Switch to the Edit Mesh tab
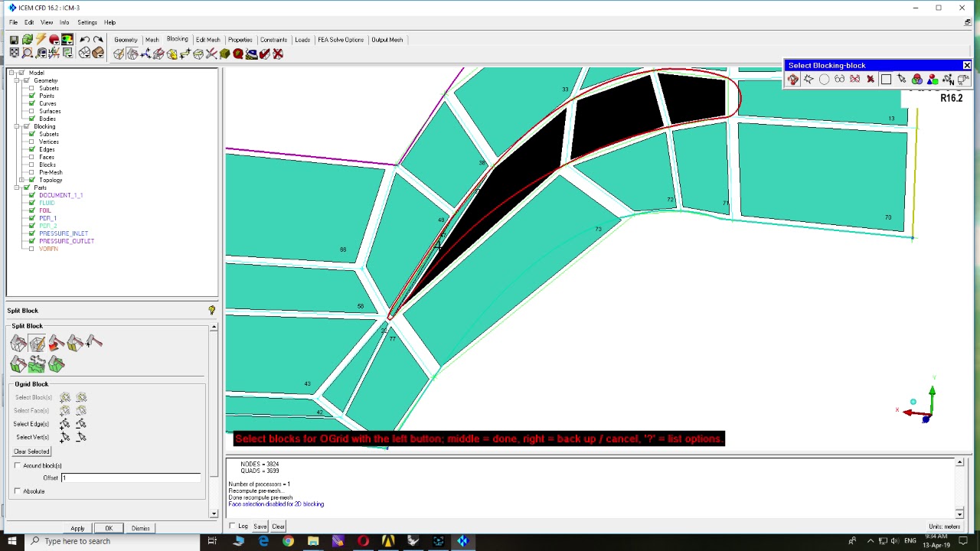Image resolution: width=980 pixels, height=551 pixels. (207, 40)
